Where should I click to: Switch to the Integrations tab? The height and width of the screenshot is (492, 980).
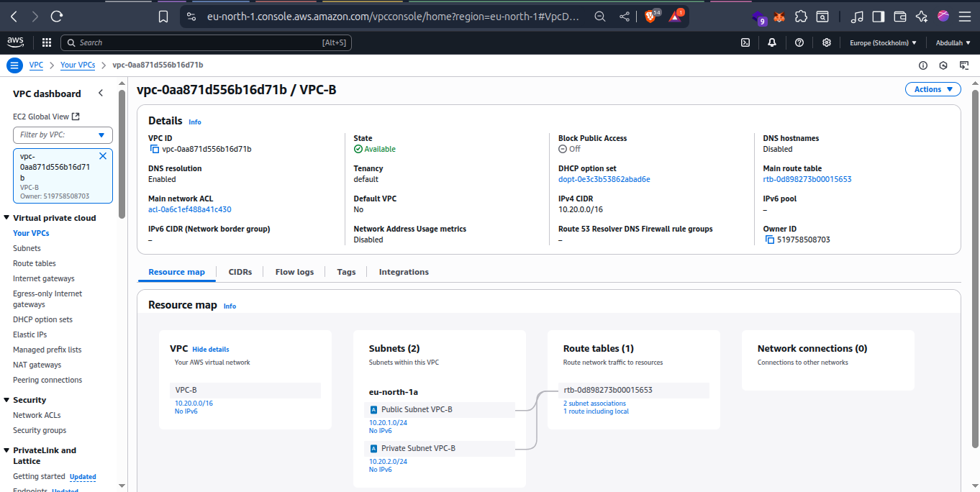[x=404, y=272]
